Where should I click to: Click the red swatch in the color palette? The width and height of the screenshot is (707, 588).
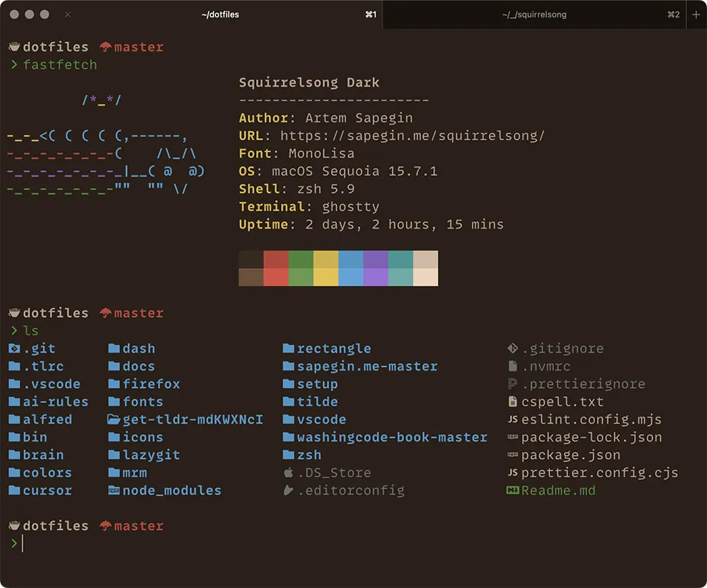coord(276,268)
